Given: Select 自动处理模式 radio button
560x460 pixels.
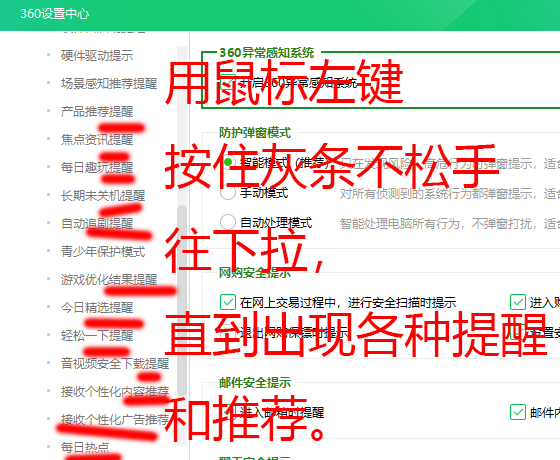Looking at the screenshot, I should point(228,222).
